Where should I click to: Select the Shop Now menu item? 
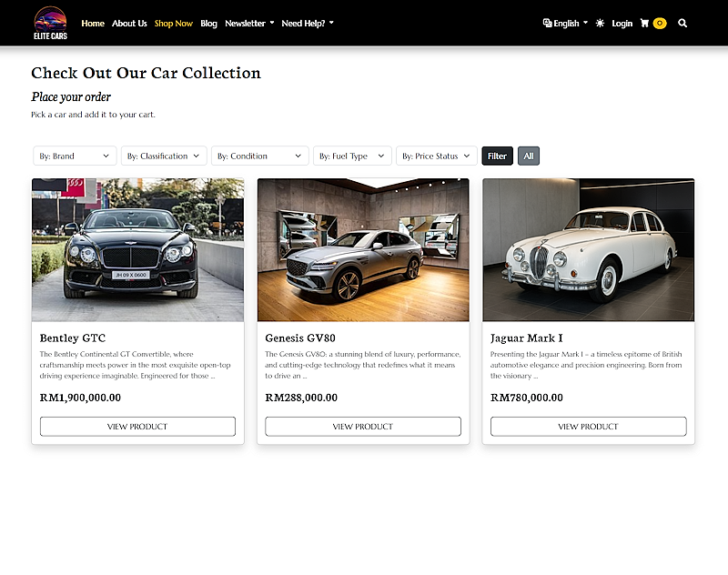[173, 23]
